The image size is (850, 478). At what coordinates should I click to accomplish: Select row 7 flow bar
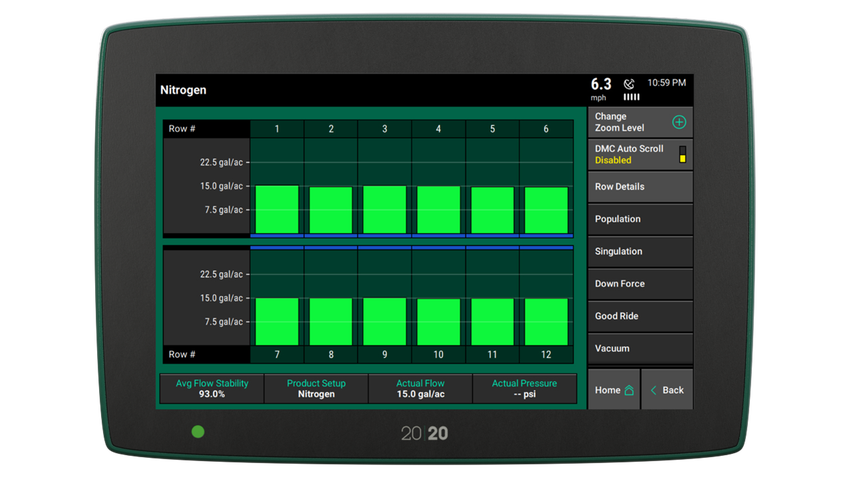coord(277,321)
